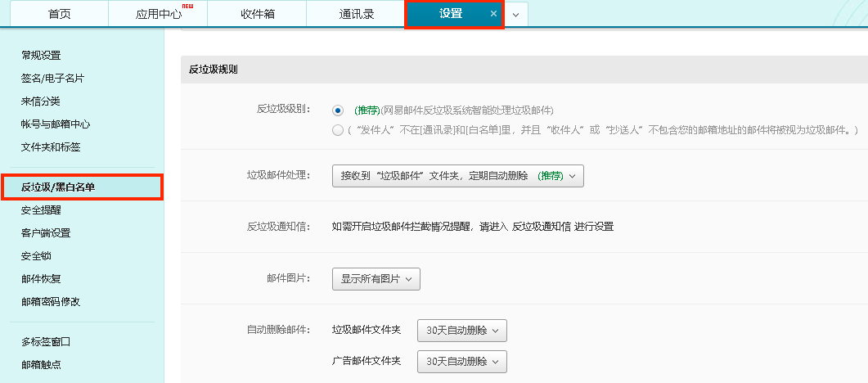Open 安全锁 settings page
Viewport: 868px width, 383px height.
pos(36,255)
